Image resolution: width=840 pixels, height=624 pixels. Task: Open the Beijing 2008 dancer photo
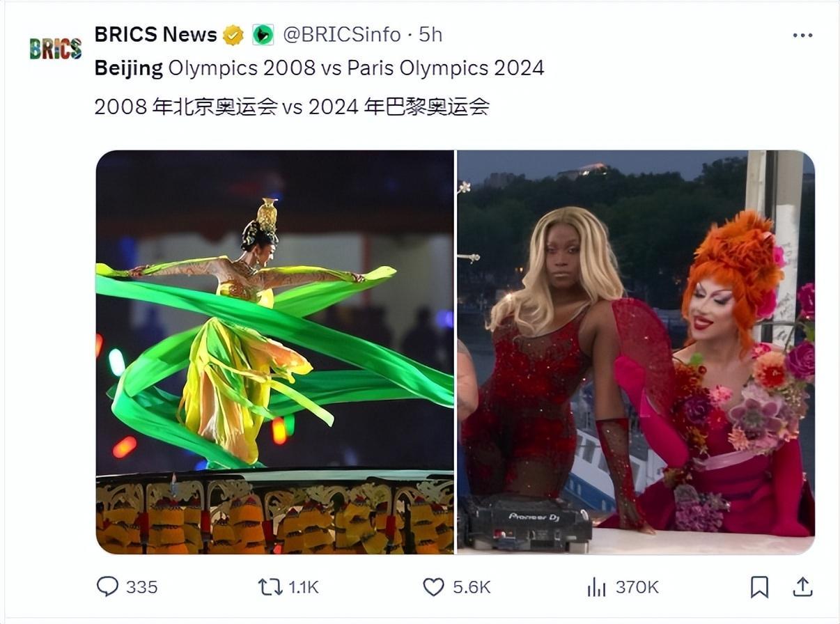274,352
